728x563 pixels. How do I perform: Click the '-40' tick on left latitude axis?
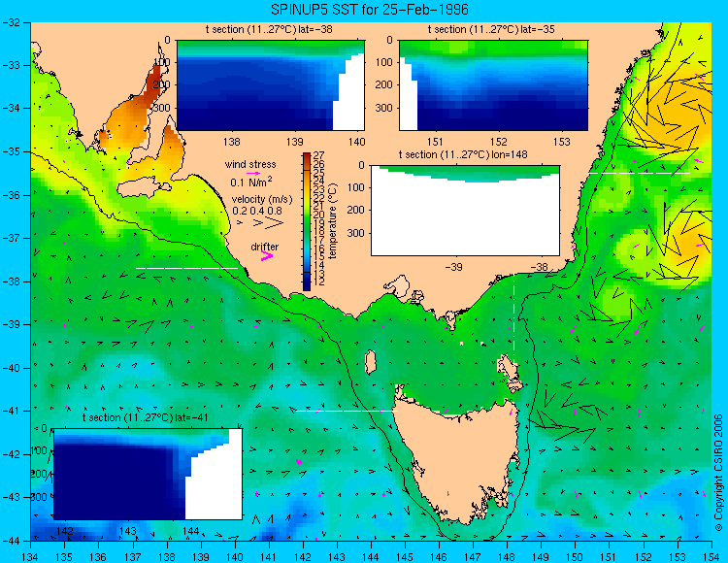(10, 368)
